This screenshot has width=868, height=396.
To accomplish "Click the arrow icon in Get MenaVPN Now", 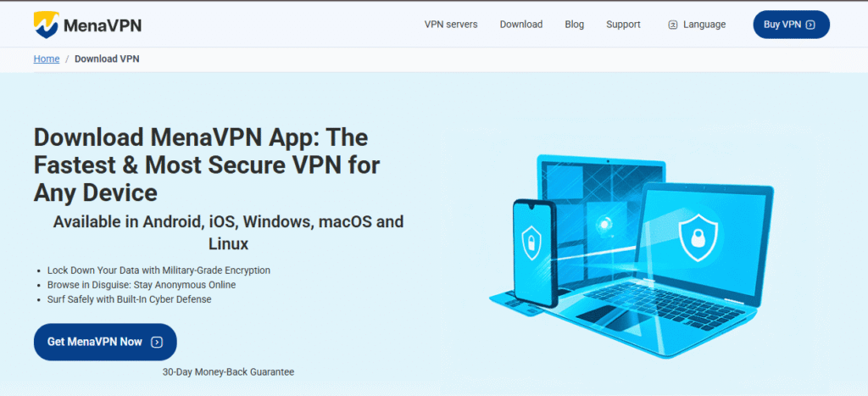I will pos(157,343).
